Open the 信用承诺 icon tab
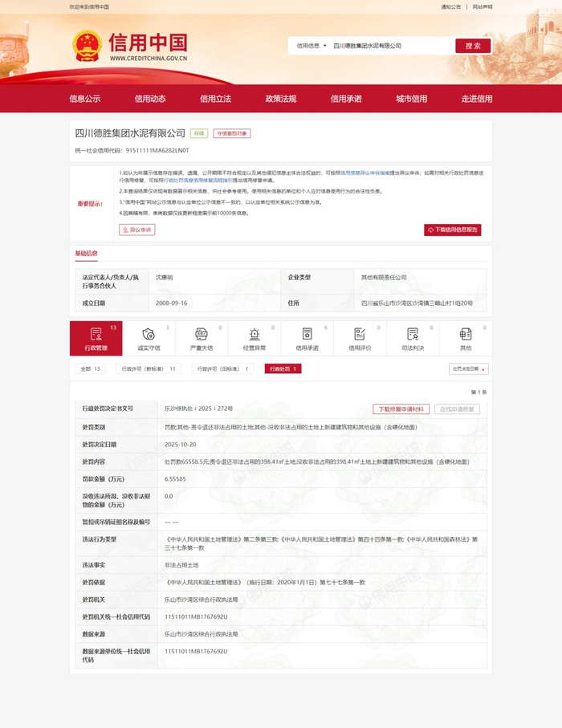Viewport: 562px width, 728px height. point(307,339)
